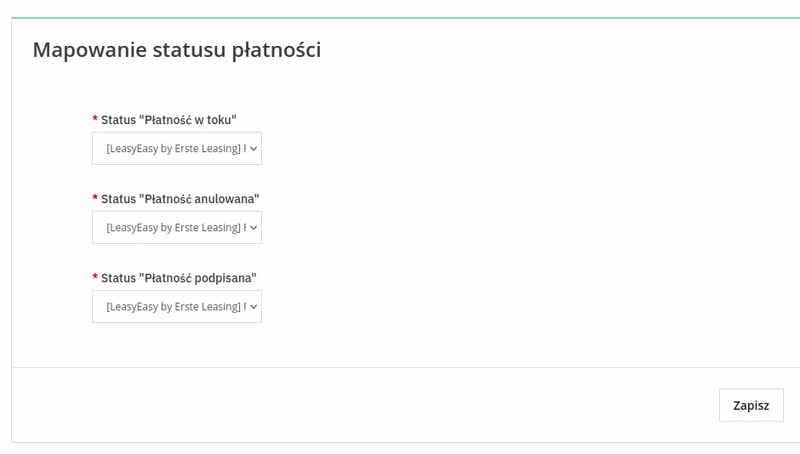
Task: Click the red asterisk beside "Płatność w toku"
Action: tap(95, 119)
